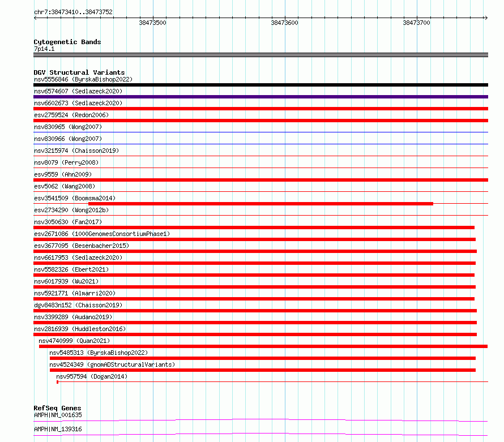Click the left arrow of the ruler
Screen dimensions: 504x442
pos(36,18)
